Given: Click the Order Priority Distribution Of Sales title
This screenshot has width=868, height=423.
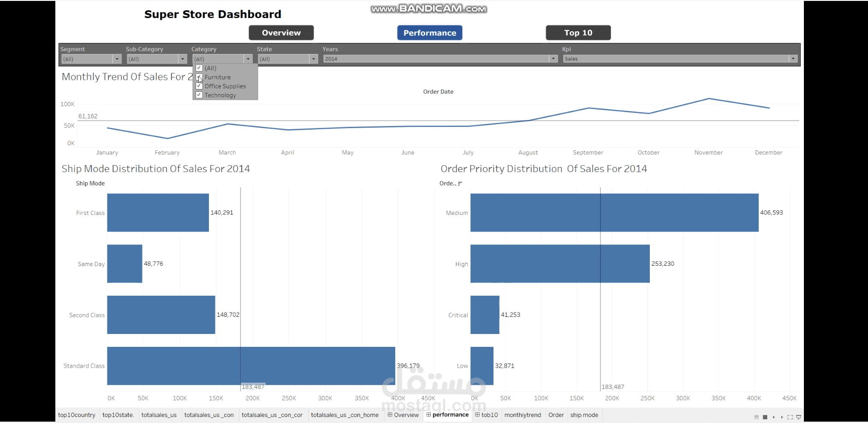Looking at the screenshot, I should 544,169.
